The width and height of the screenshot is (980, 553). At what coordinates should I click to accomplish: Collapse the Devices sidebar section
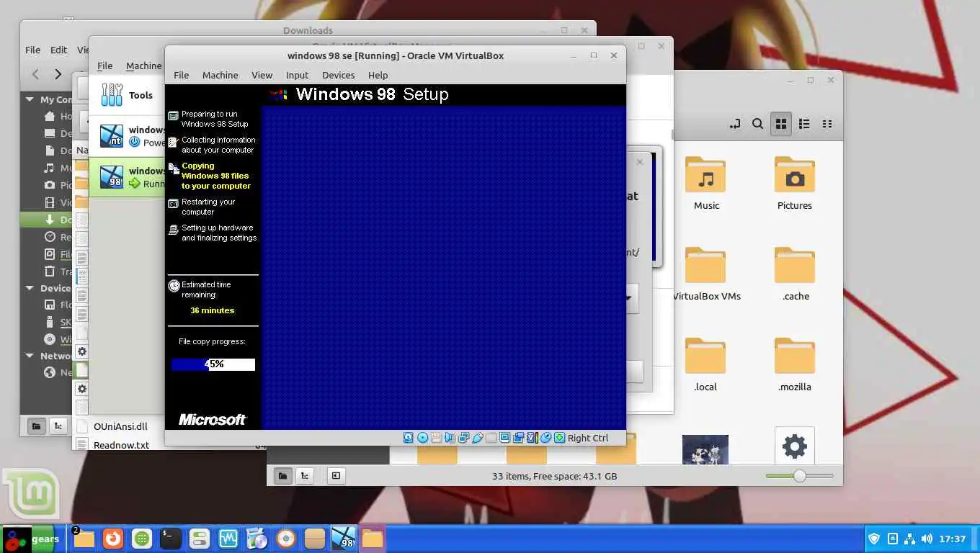[30, 288]
